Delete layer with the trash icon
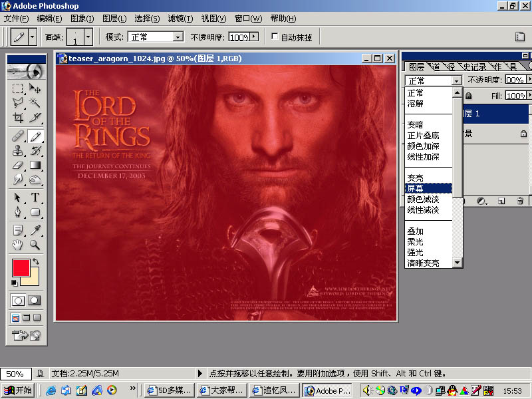The width and height of the screenshot is (532, 399). 520,201
